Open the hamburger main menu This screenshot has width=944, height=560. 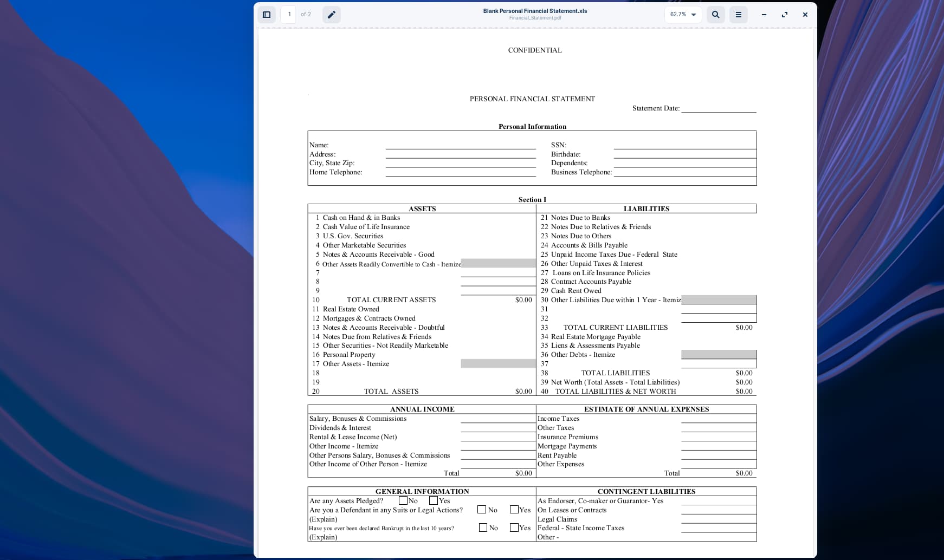coord(738,15)
